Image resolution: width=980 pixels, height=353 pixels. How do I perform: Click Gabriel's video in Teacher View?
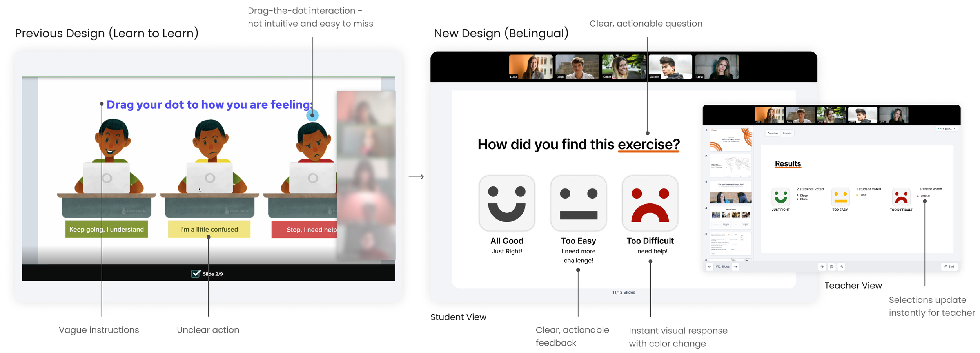point(862,115)
